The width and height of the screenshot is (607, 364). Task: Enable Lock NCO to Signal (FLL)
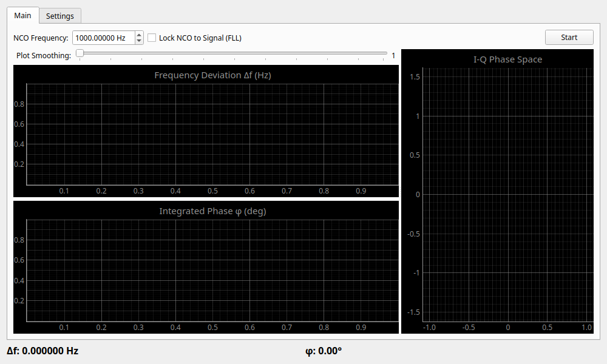click(x=152, y=38)
